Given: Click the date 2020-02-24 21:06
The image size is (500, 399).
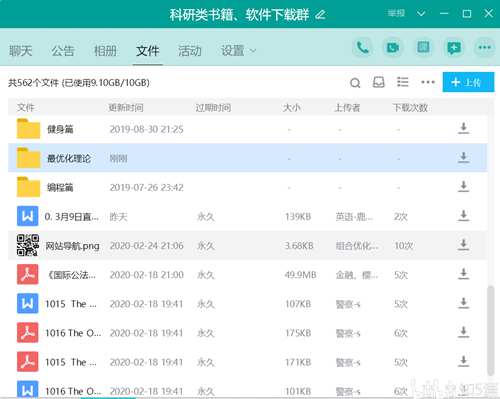Looking at the screenshot, I should point(147,246).
